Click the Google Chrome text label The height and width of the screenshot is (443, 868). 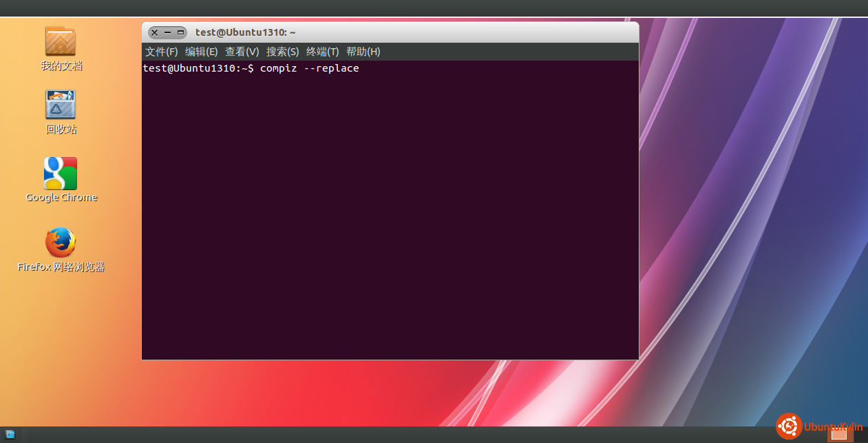pos(61,198)
